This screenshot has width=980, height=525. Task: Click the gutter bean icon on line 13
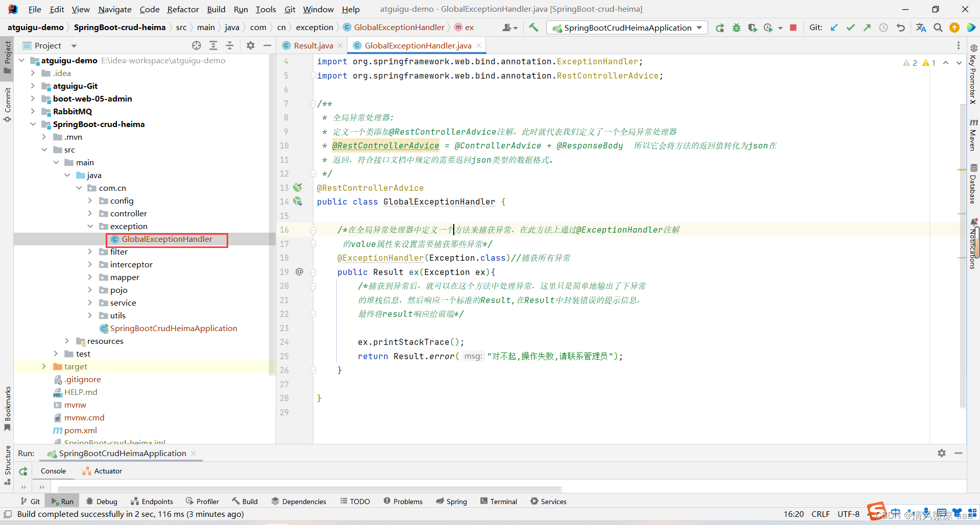[x=298, y=188]
